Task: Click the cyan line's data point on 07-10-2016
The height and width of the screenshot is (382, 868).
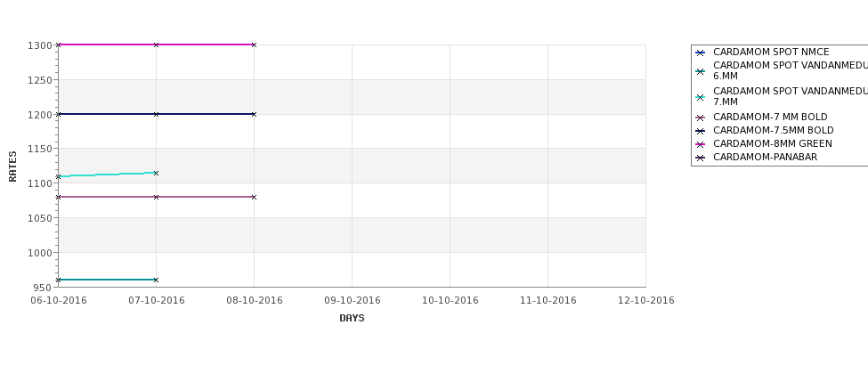Action: (x=156, y=173)
